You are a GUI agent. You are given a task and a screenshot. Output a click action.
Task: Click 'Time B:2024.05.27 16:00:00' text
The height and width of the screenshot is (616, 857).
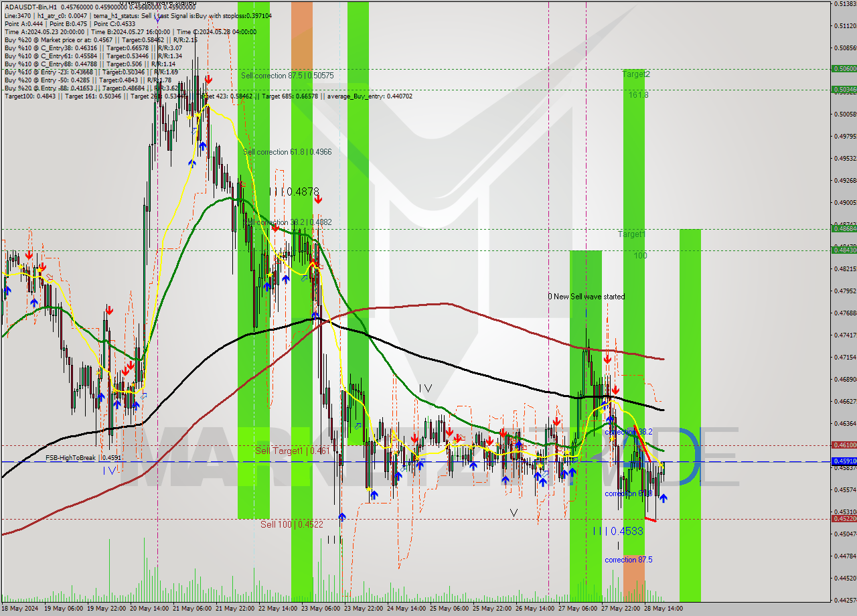tap(130, 31)
